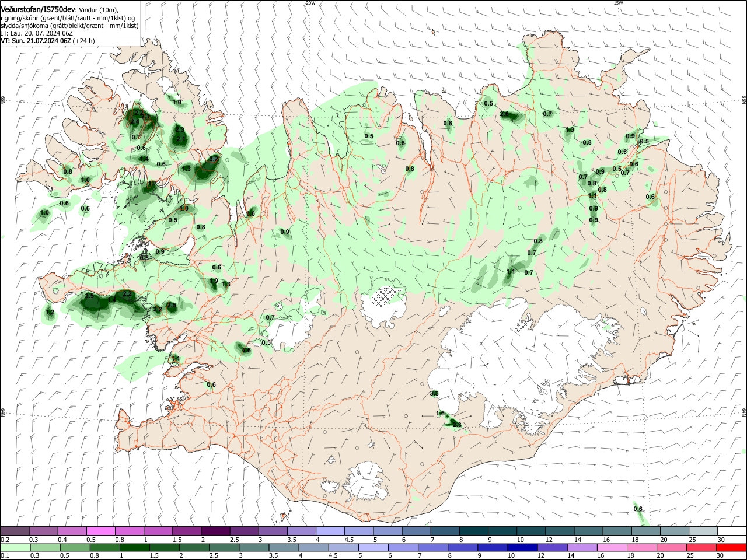Click the rain legend swatch starting at 0.5

click(x=75, y=548)
